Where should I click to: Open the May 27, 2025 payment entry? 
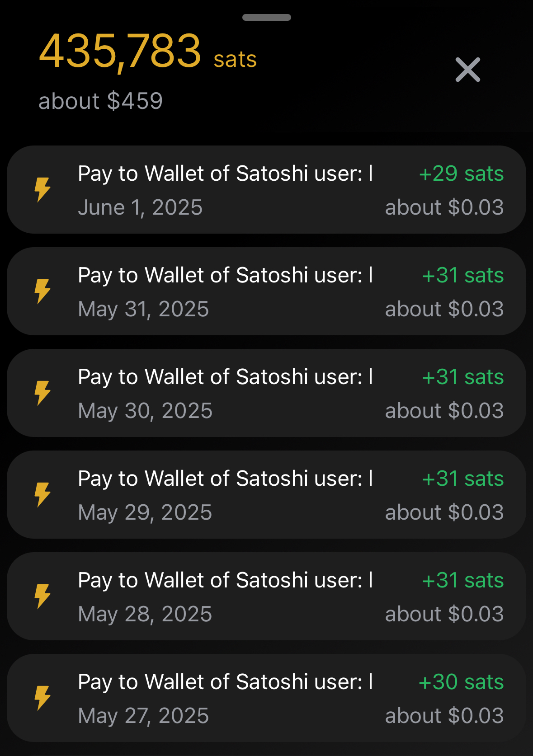[266, 698]
